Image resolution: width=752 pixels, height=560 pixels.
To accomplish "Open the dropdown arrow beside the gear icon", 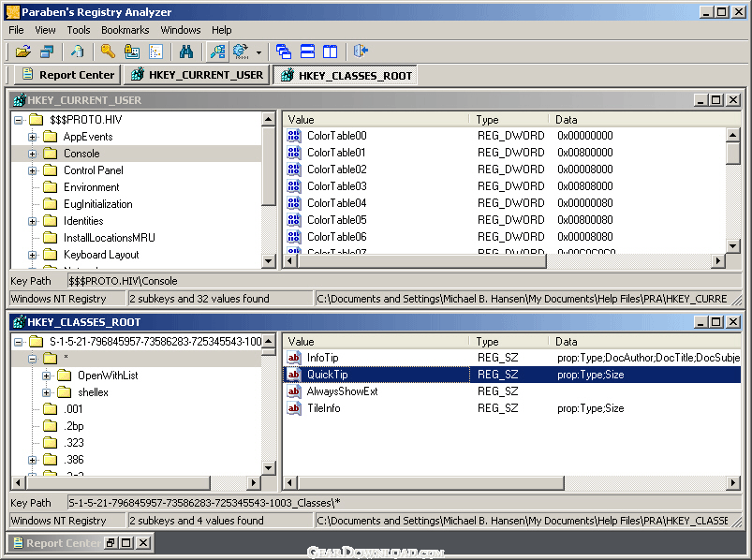I will (x=259, y=52).
